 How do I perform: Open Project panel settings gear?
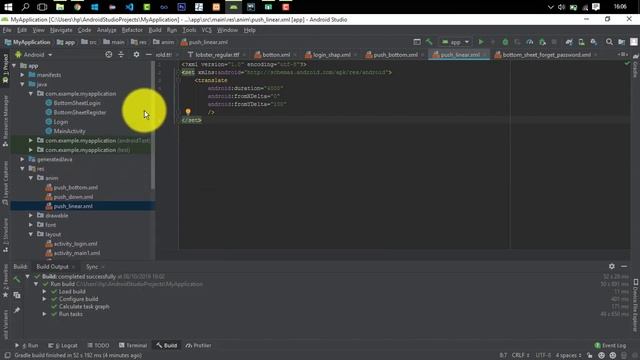136,54
